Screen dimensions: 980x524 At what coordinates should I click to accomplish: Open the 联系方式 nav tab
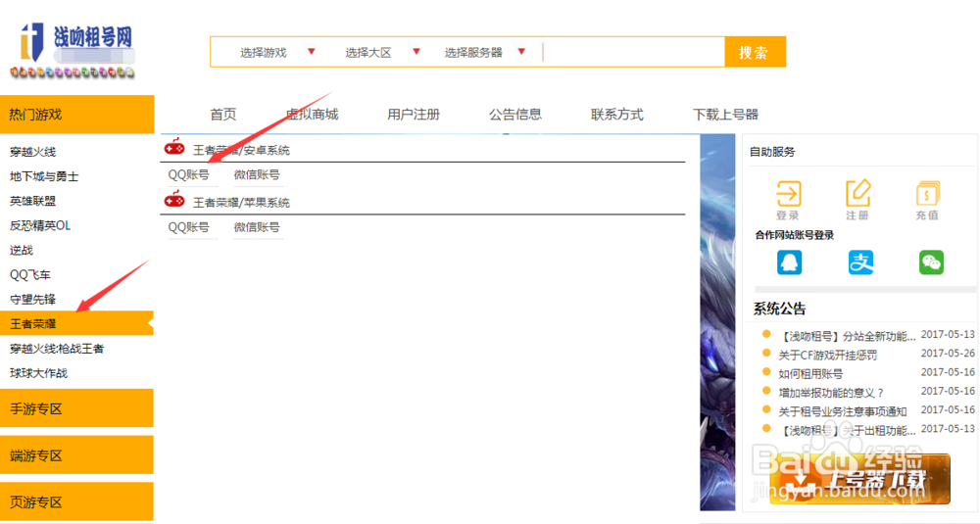pyautogui.click(x=616, y=115)
